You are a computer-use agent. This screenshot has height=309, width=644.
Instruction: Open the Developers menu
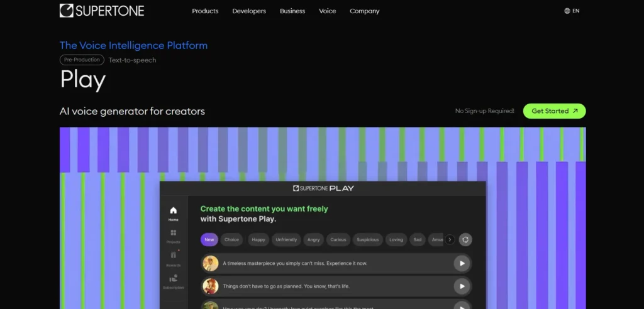[249, 11]
